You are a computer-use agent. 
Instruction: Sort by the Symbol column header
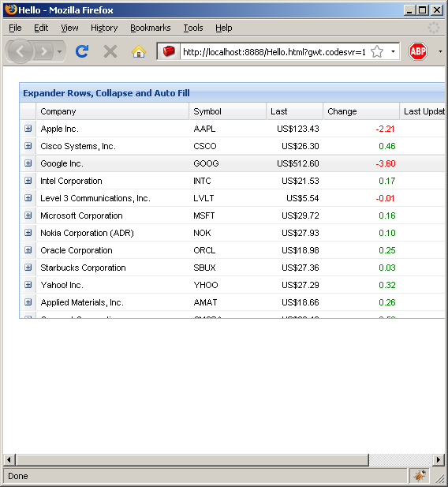coord(228,111)
